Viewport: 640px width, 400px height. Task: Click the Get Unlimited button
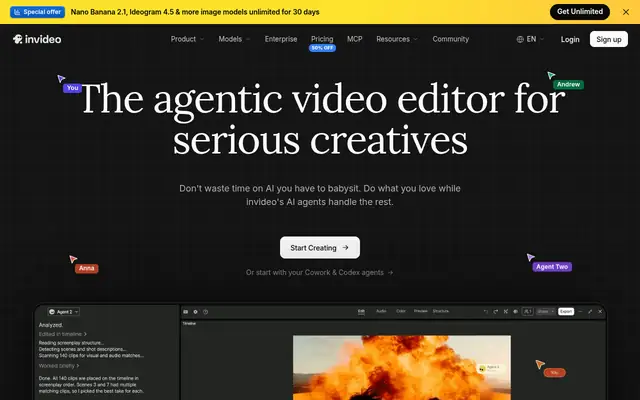tap(580, 12)
